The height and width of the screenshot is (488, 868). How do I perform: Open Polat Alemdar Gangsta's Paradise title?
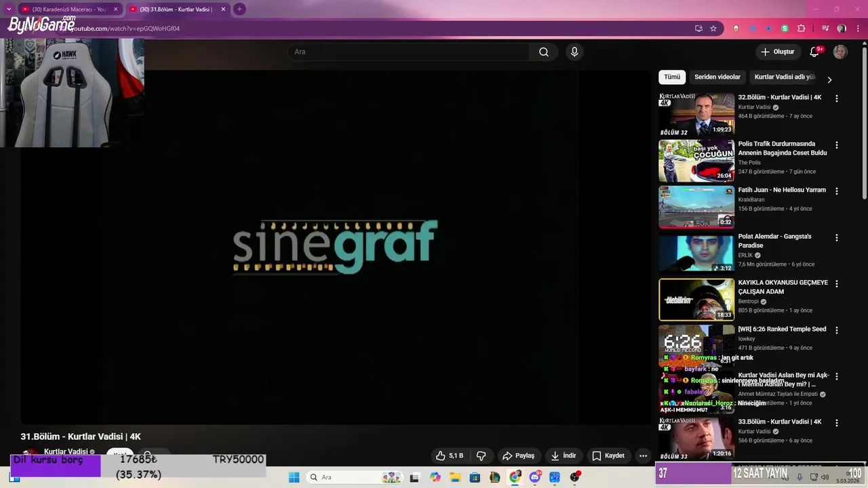tap(774, 241)
